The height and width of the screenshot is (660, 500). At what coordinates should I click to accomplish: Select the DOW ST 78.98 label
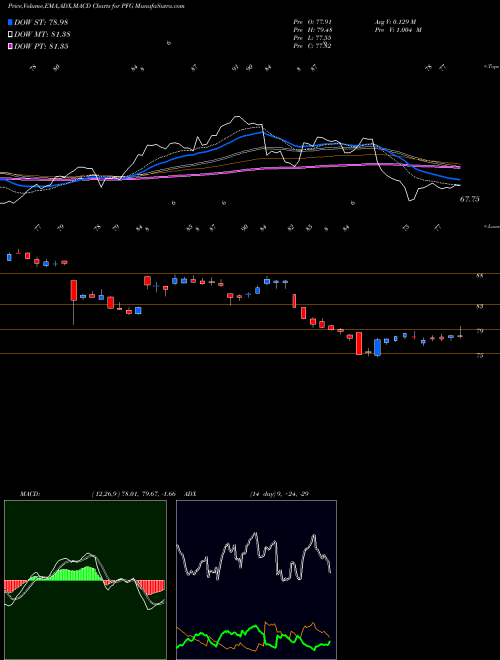41,22
